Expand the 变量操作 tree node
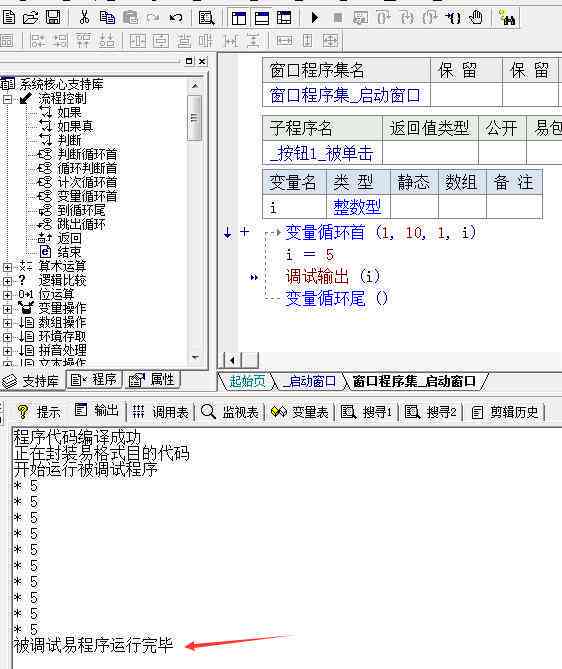The width and height of the screenshot is (562, 669). coord(7,309)
